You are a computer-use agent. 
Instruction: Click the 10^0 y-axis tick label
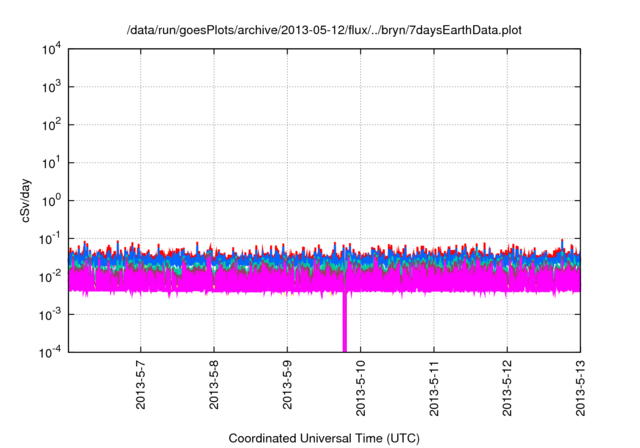pyautogui.click(x=51, y=200)
